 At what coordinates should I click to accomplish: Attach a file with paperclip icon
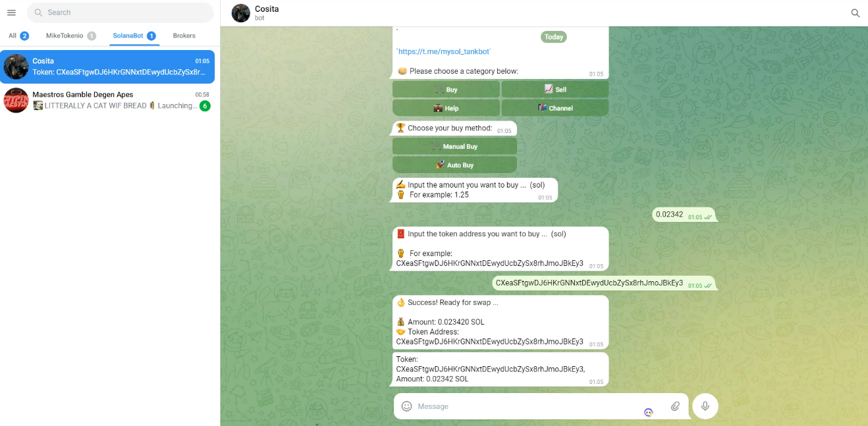tap(675, 406)
